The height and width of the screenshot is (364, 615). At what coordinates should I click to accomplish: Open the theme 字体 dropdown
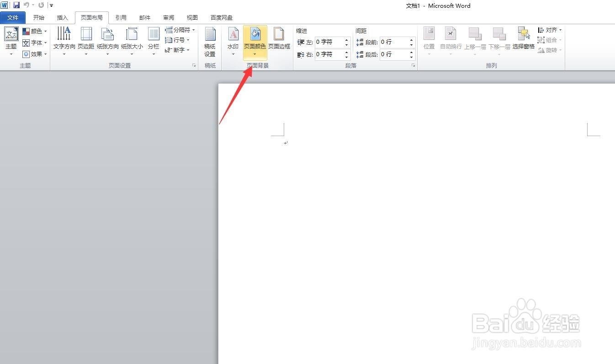[x=35, y=42]
